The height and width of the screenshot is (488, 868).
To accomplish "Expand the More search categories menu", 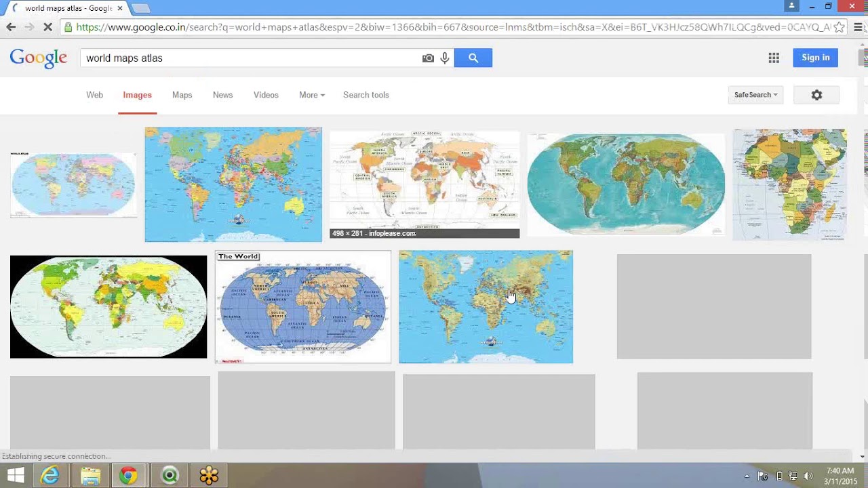I will [312, 95].
